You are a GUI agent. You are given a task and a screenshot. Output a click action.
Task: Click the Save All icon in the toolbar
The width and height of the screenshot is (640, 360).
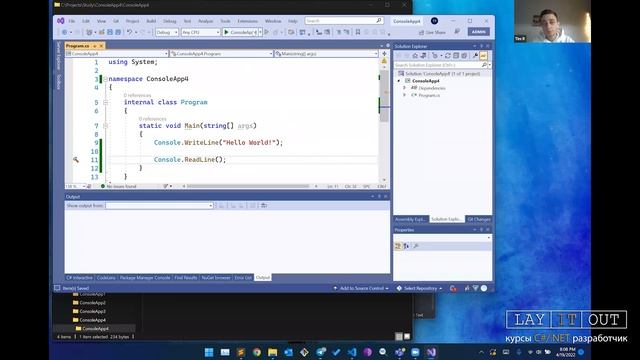[x=118, y=32]
